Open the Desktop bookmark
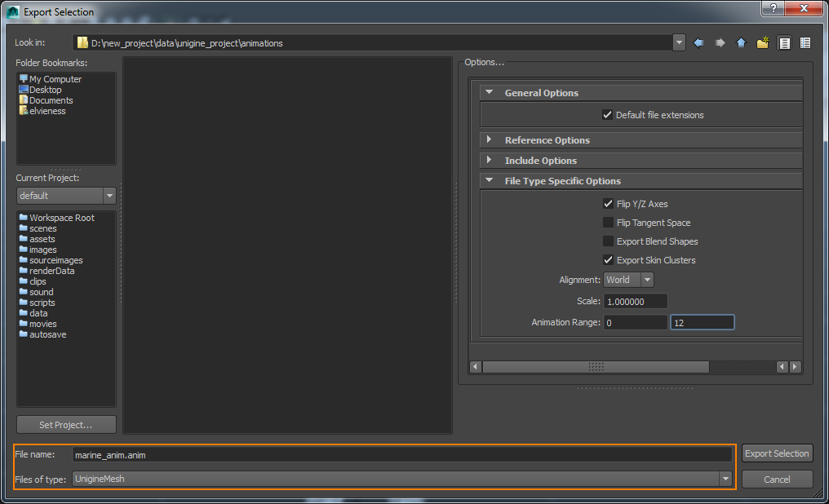Viewport: 829px width, 504px height. coord(45,90)
